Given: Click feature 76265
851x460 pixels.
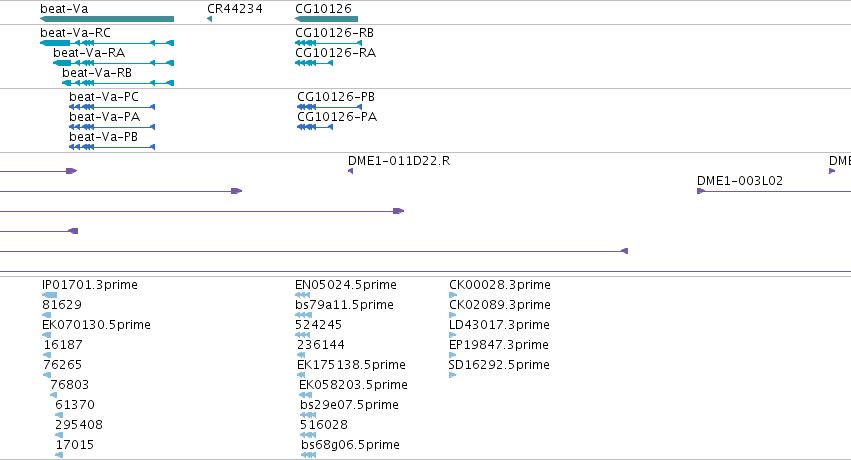Looking at the screenshot, I should [x=62, y=365].
